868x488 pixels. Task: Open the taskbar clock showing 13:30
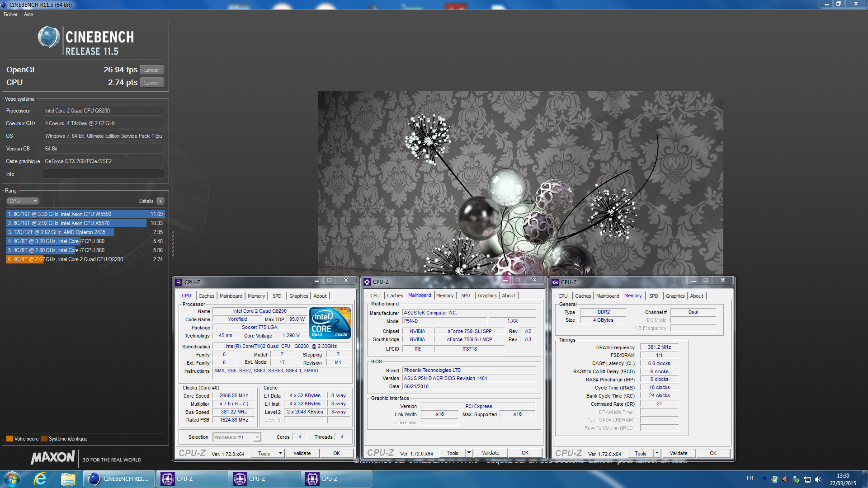[843, 479]
